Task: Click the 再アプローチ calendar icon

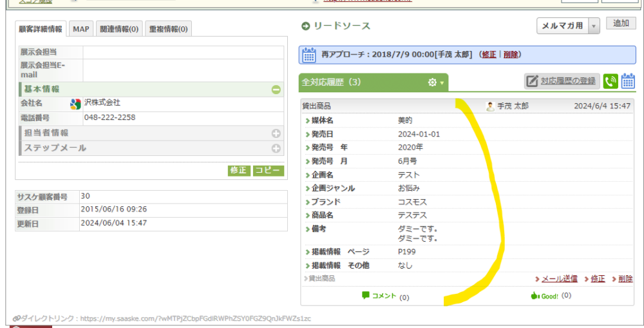Action: [309, 54]
